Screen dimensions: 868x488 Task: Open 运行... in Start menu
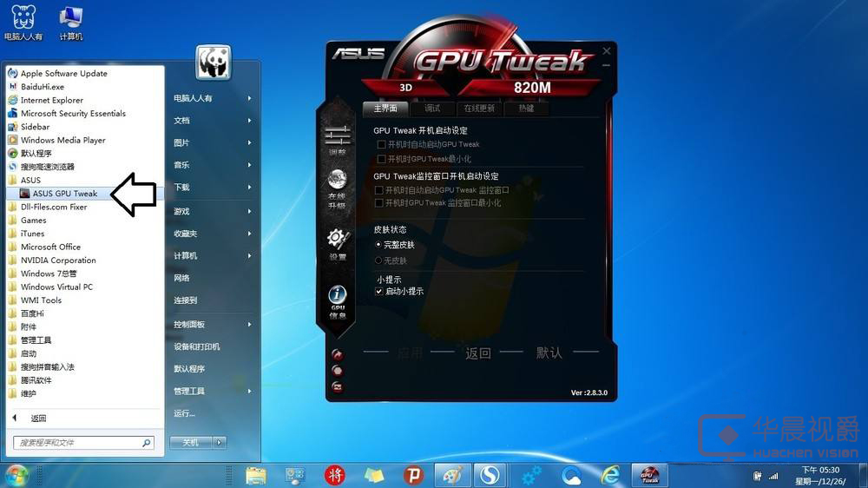point(184,413)
